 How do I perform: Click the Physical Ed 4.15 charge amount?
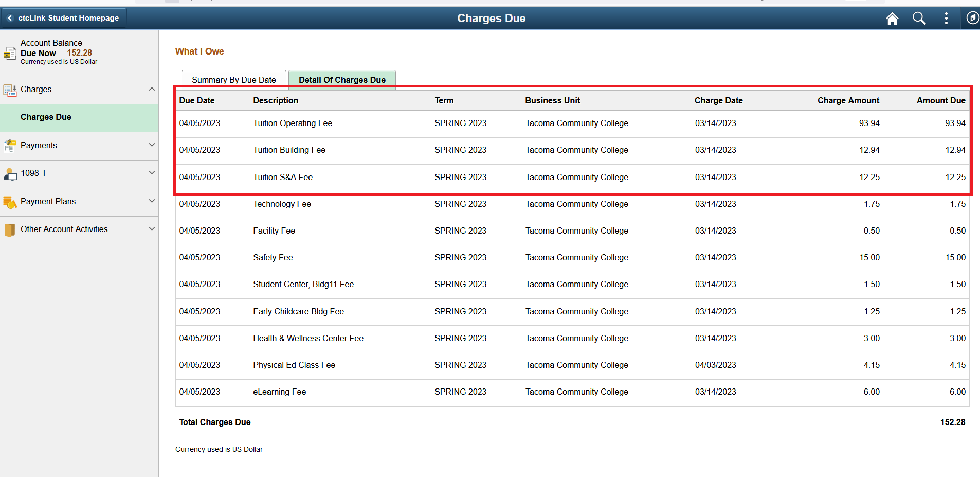tap(872, 365)
